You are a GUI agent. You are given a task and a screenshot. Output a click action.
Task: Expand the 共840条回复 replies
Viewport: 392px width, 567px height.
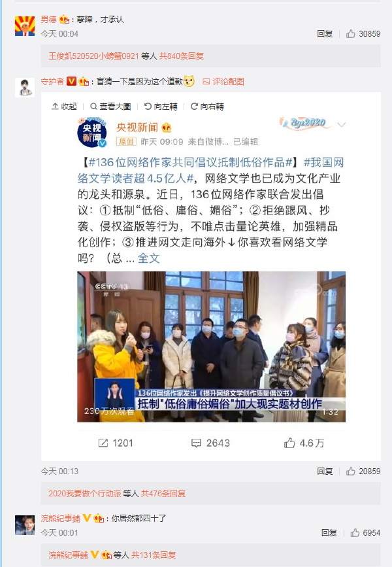pos(182,56)
